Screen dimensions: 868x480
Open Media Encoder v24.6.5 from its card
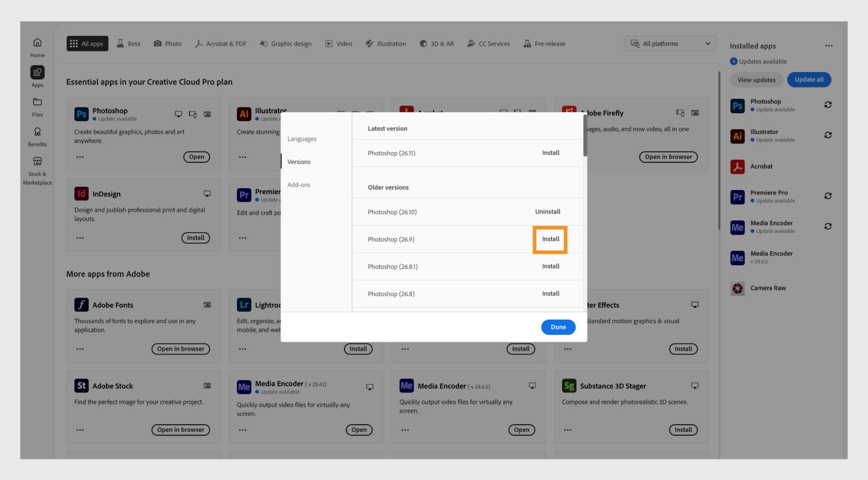click(522, 430)
